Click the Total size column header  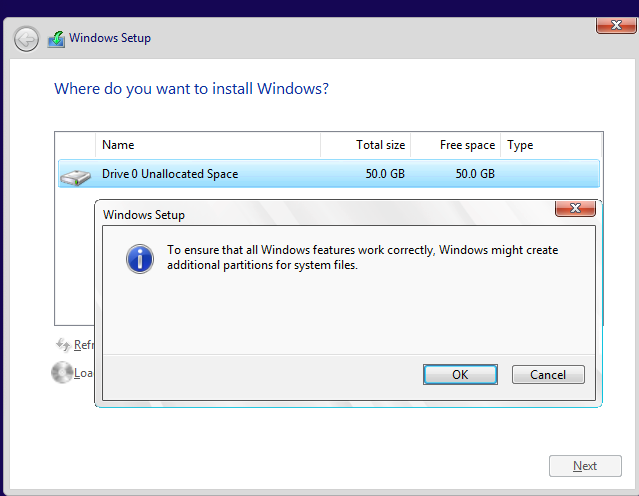click(x=366, y=145)
